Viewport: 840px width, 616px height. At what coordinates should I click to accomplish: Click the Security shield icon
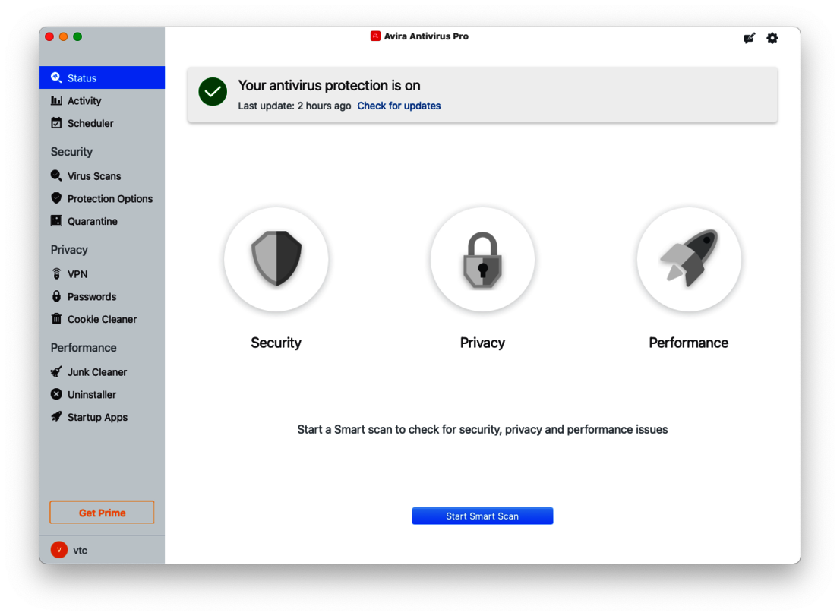(x=276, y=259)
